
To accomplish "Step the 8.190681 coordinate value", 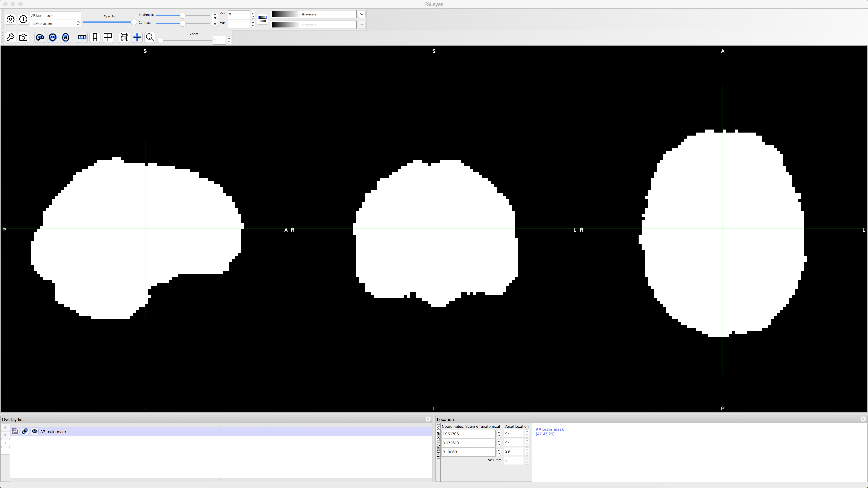I will click(x=499, y=452).
